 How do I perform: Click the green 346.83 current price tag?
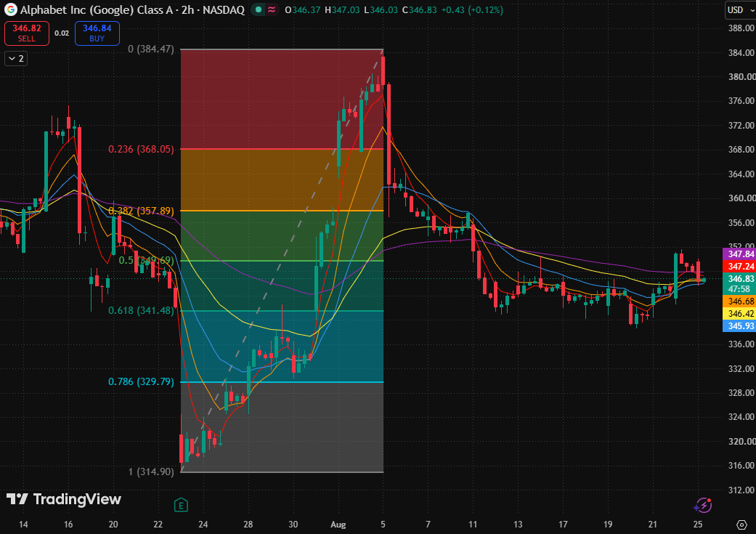[x=739, y=279]
